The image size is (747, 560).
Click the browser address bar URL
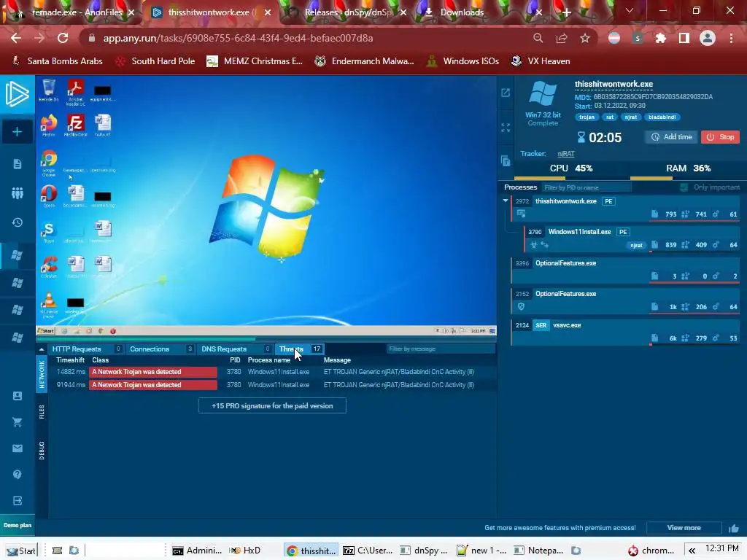coord(239,38)
